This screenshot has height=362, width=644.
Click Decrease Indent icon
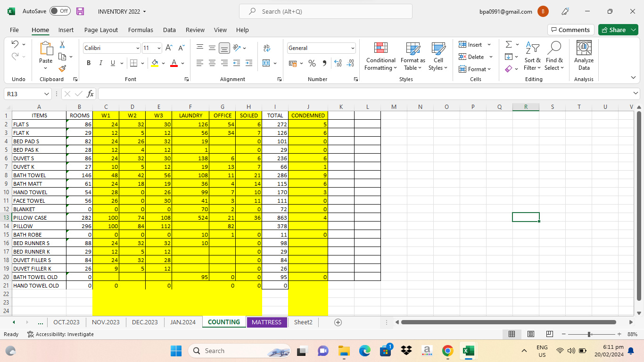pyautogui.click(x=236, y=63)
